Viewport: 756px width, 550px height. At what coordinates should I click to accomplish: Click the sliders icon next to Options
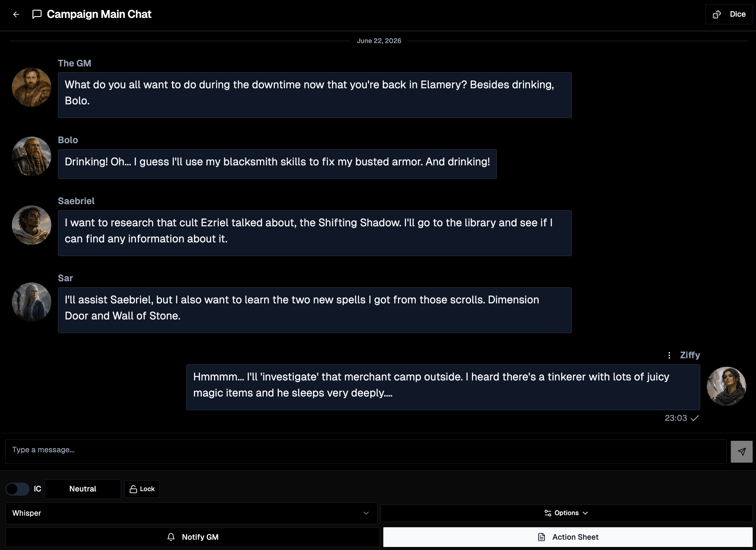pos(548,513)
